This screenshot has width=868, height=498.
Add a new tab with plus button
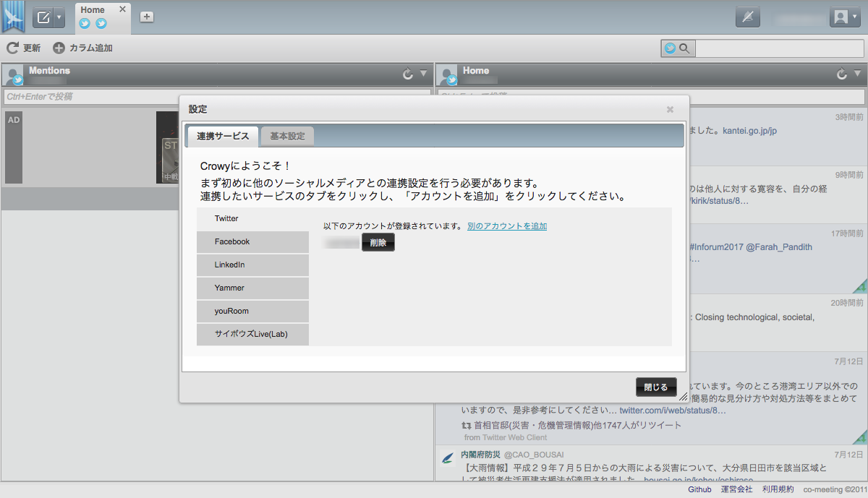(146, 17)
